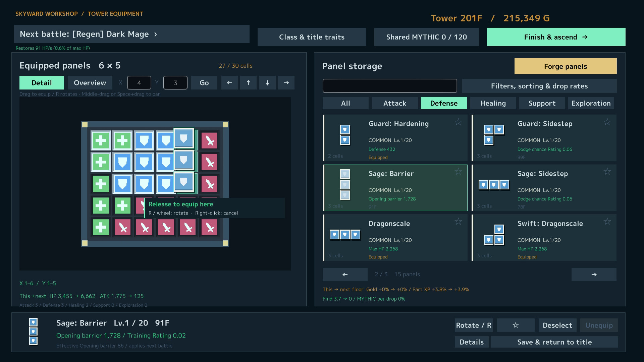The height and width of the screenshot is (362, 644).
Task: Open Class & title traits
Action: tap(312, 37)
